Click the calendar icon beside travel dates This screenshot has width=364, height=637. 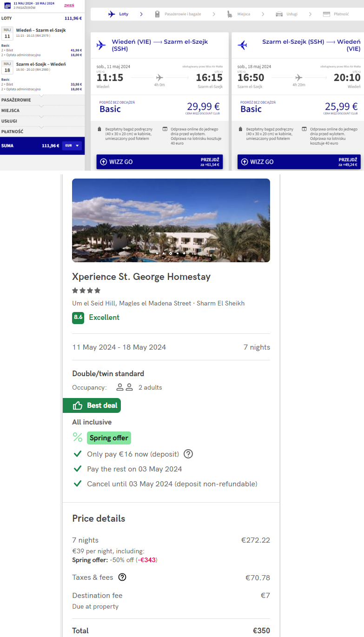tap(7, 5)
